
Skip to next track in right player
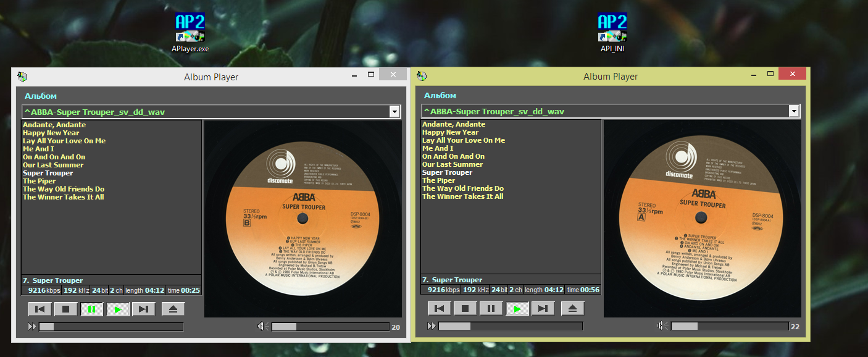(x=543, y=309)
